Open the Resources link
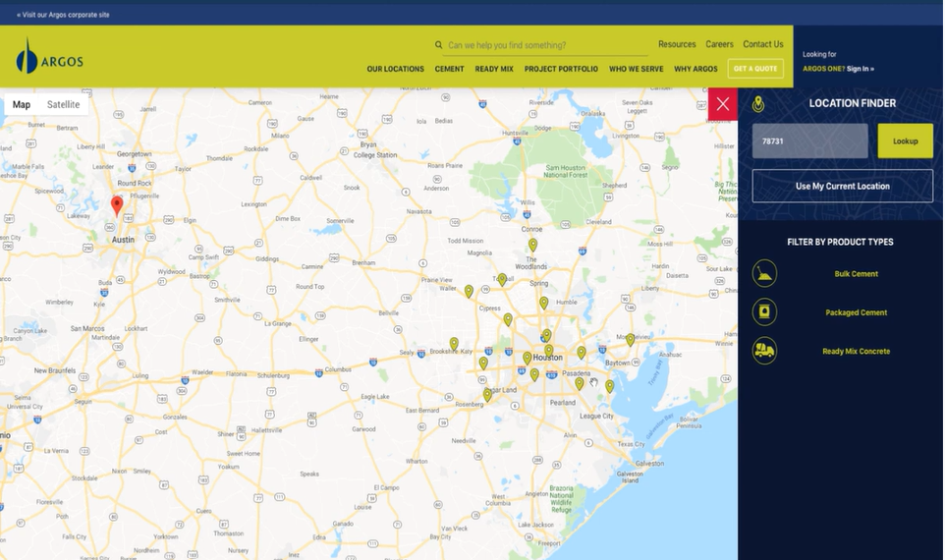The height and width of the screenshot is (560, 945). (677, 44)
